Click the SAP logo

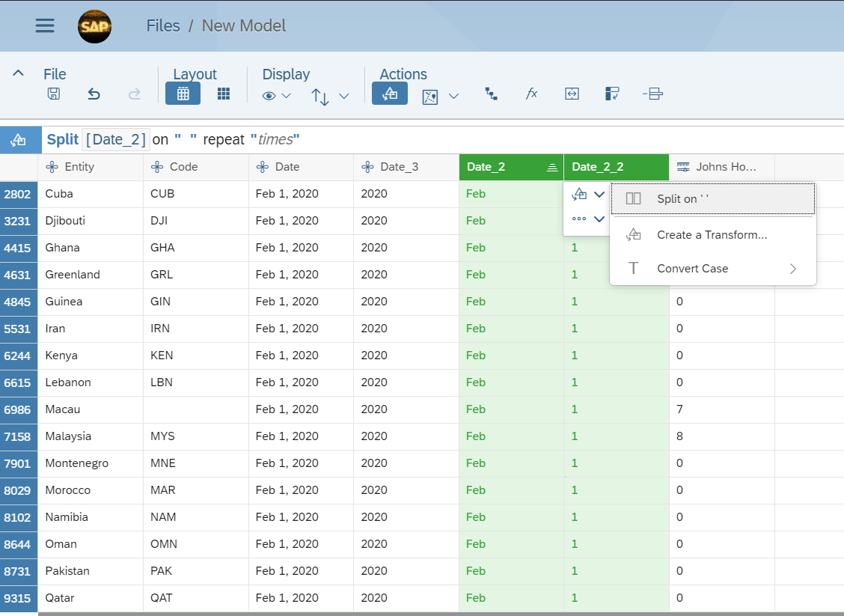pyautogui.click(x=94, y=26)
